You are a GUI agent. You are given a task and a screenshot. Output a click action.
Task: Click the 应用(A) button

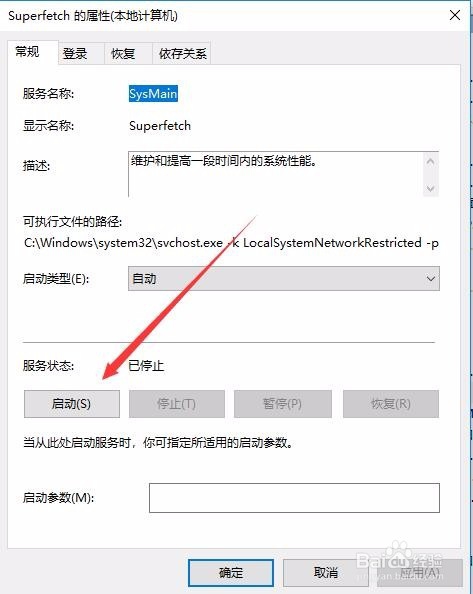pos(420,572)
